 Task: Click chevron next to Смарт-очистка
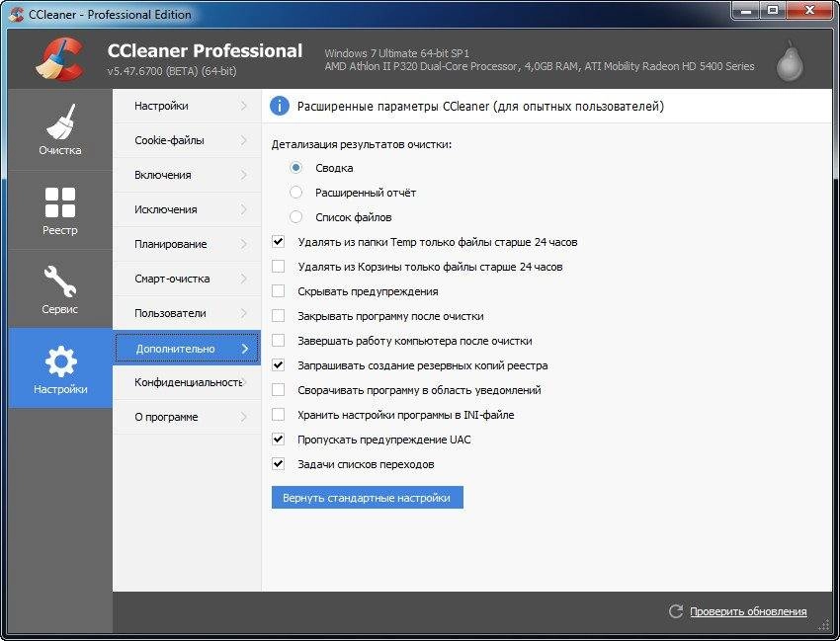pos(244,279)
